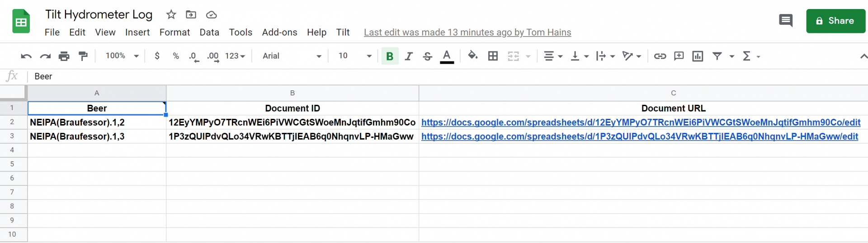Click the Google Sheets home icon

(x=21, y=21)
